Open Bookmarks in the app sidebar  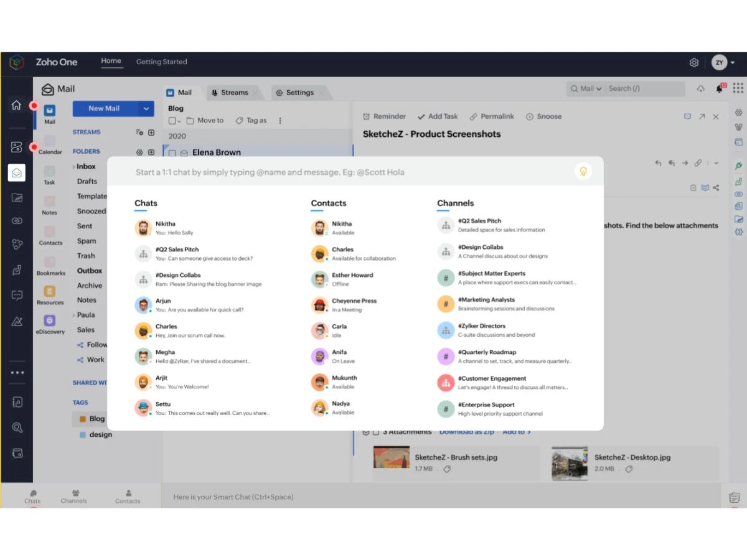(50, 266)
